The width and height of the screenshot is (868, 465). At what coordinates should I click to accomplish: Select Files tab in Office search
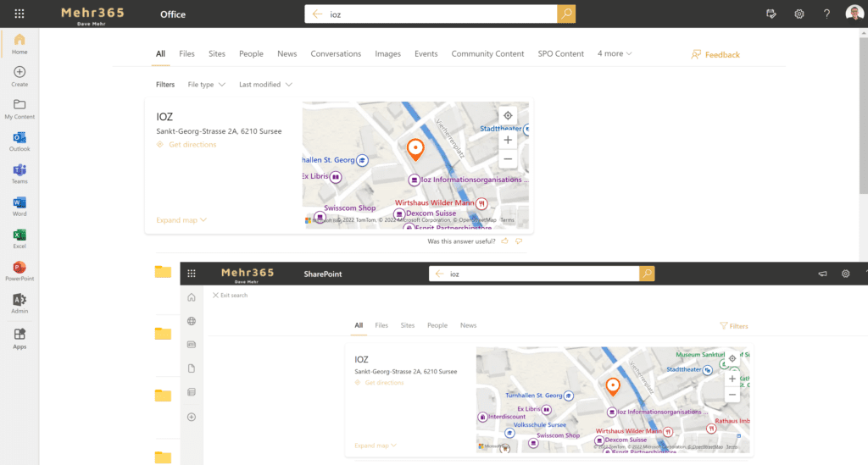tap(186, 53)
